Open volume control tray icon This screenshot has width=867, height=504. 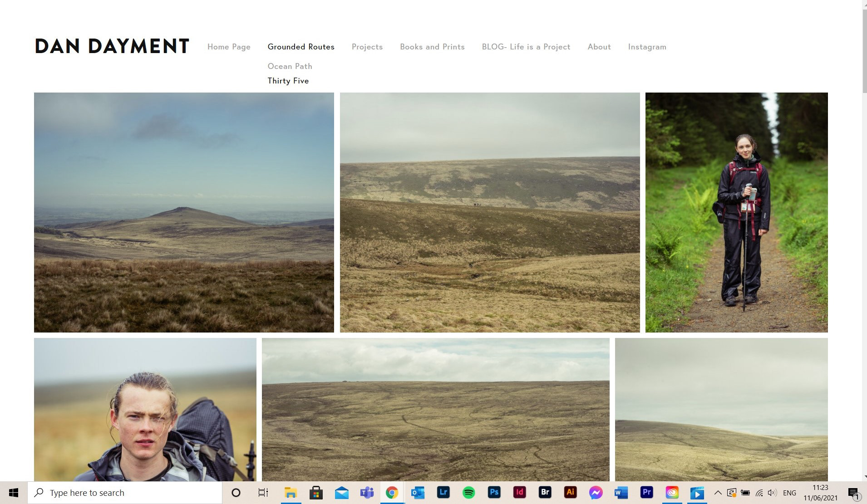(x=772, y=493)
